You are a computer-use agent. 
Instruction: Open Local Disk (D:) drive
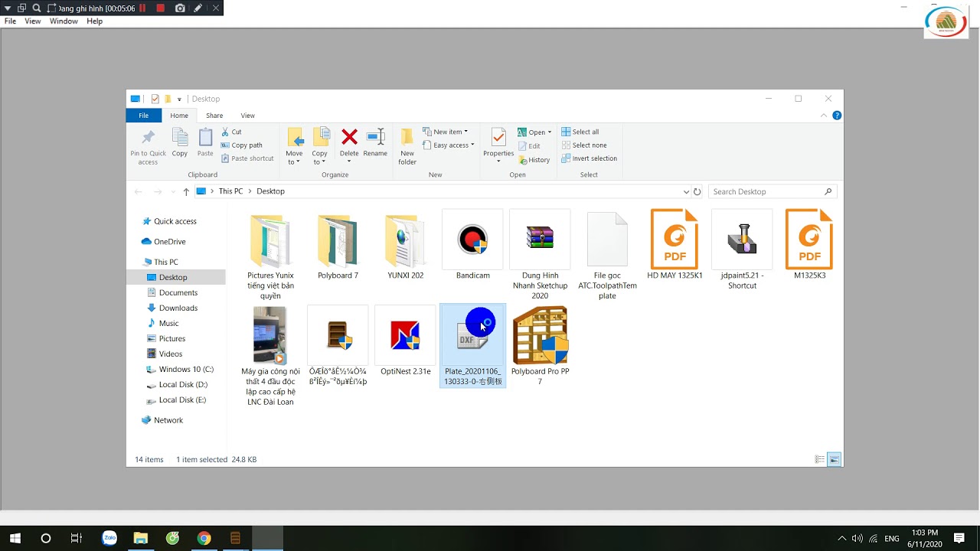[x=183, y=384]
